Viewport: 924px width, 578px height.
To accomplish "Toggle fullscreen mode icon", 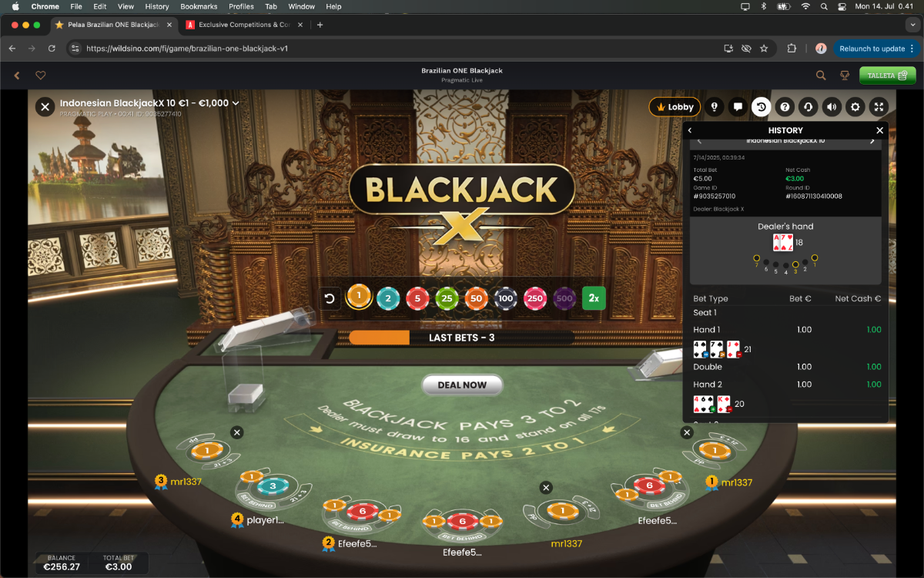I will click(879, 107).
